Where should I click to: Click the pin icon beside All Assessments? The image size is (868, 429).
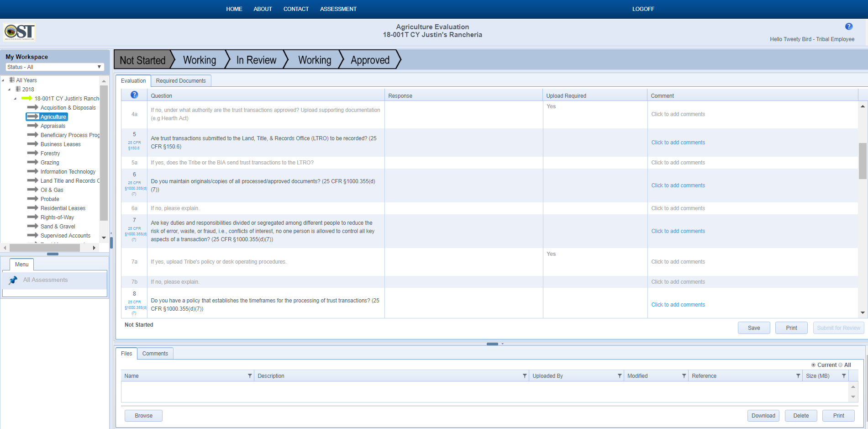(x=13, y=280)
